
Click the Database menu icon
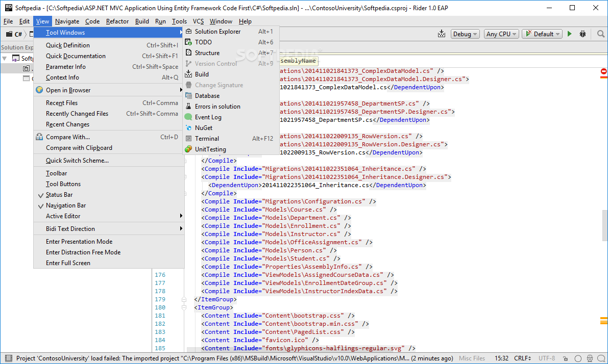(x=188, y=96)
